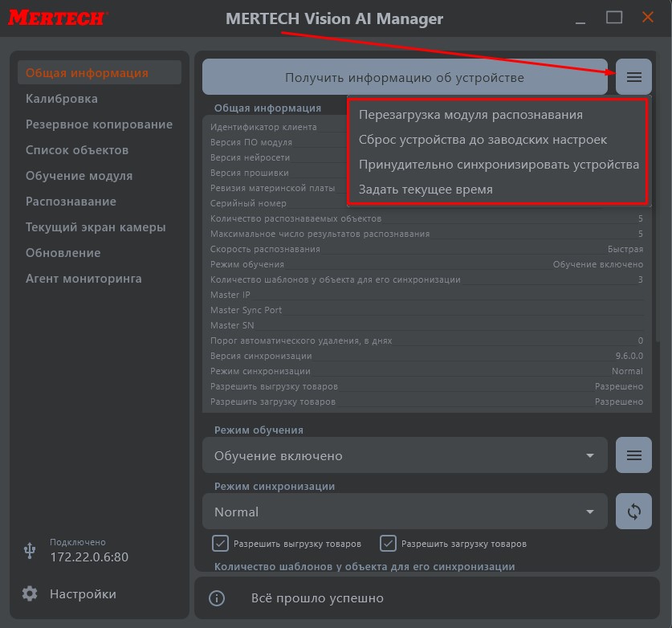The height and width of the screenshot is (628, 672).
Task: Maximize the application window
Action: tap(614, 17)
